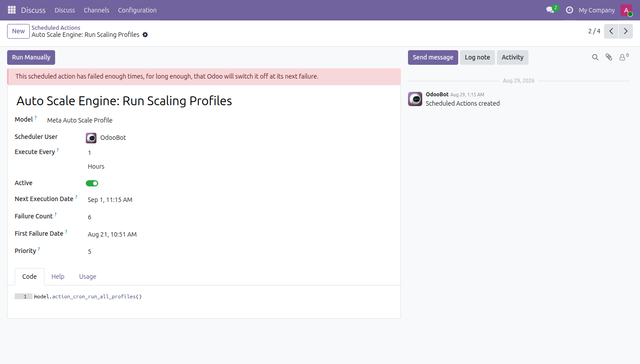Show help tooltip for Priority field
640x364 pixels.
pyautogui.click(x=39, y=249)
